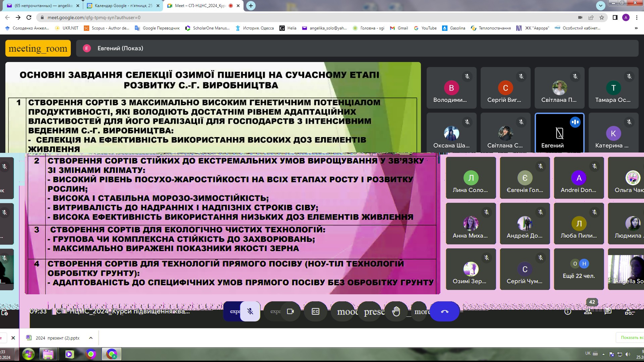
Task: Open Теплопостачання bookmark
Action: pos(491,28)
